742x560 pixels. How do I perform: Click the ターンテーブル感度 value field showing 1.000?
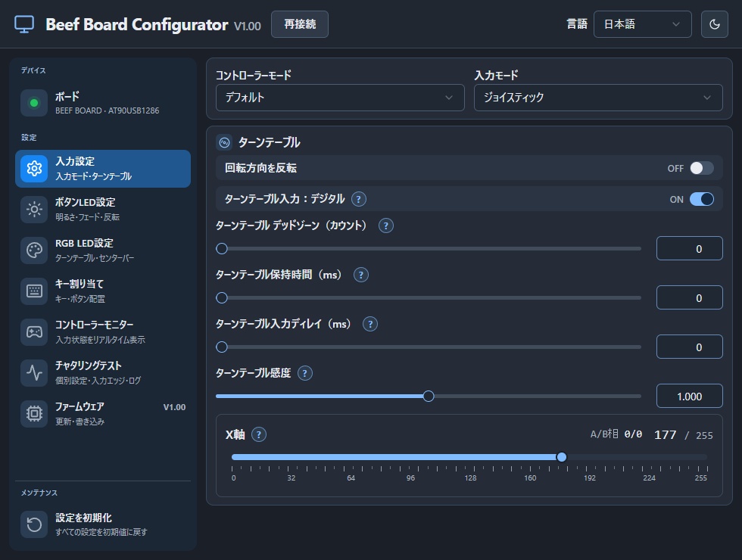(x=690, y=396)
